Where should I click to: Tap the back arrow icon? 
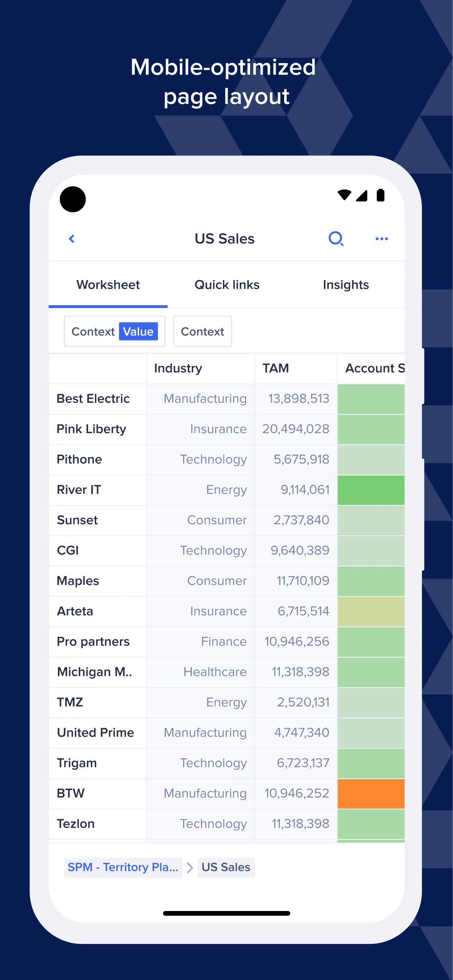point(71,239)
